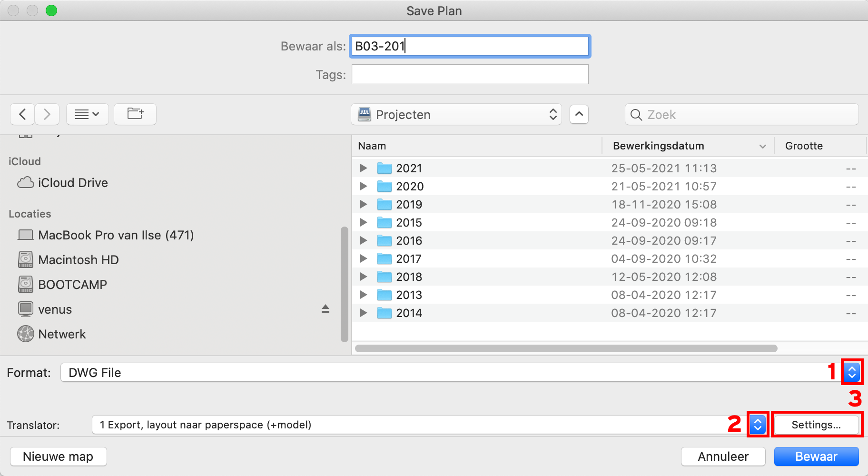Click the Macintosh HD disk icon
Viewport: 868px width, 476px height.
[26, 260]
